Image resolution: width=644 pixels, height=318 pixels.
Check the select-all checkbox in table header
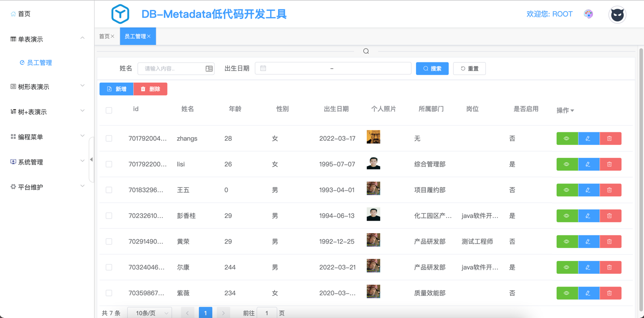click(109, 110)
